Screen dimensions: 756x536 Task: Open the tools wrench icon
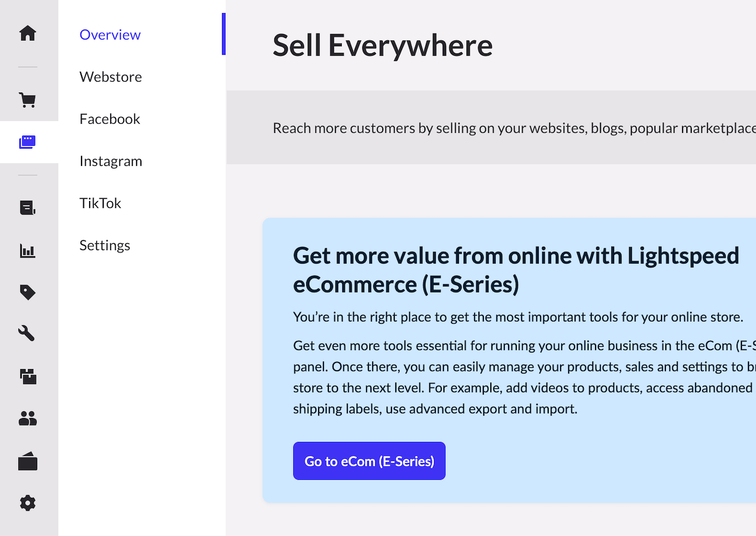point(28,333)
